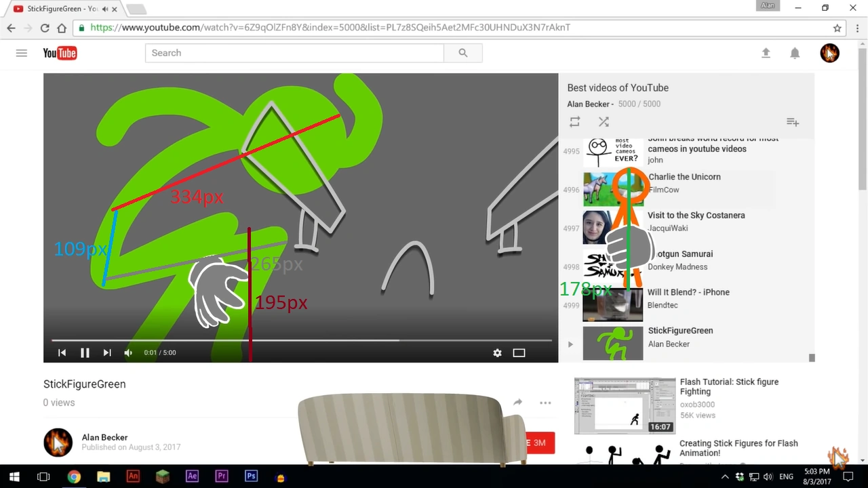This screenshot has height=488, width=868.
Task: Bookmark this page with the star
Action: click(837, 28)
